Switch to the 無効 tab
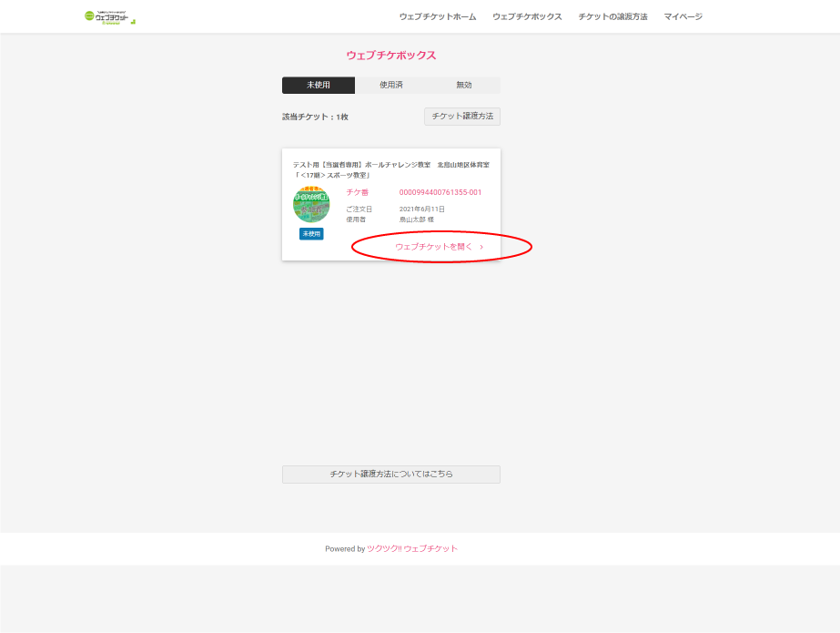This screenshot has width=840, height=633. pyautogui.click(x=464, y=86)
